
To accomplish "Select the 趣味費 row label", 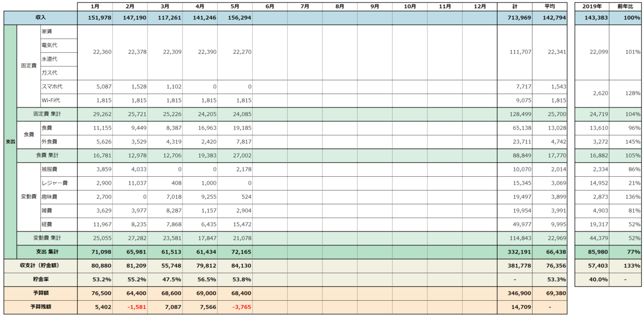I will coord(58,197).
